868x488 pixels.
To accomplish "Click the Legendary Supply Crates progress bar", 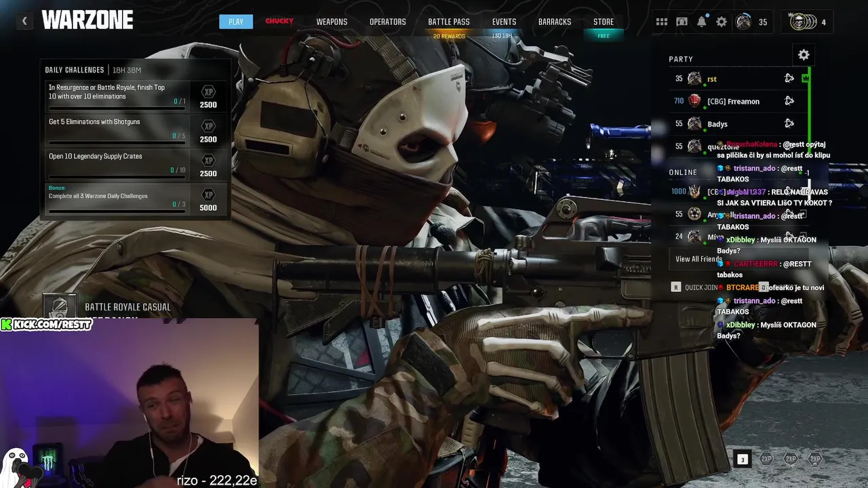I will [x=117, y=178].
